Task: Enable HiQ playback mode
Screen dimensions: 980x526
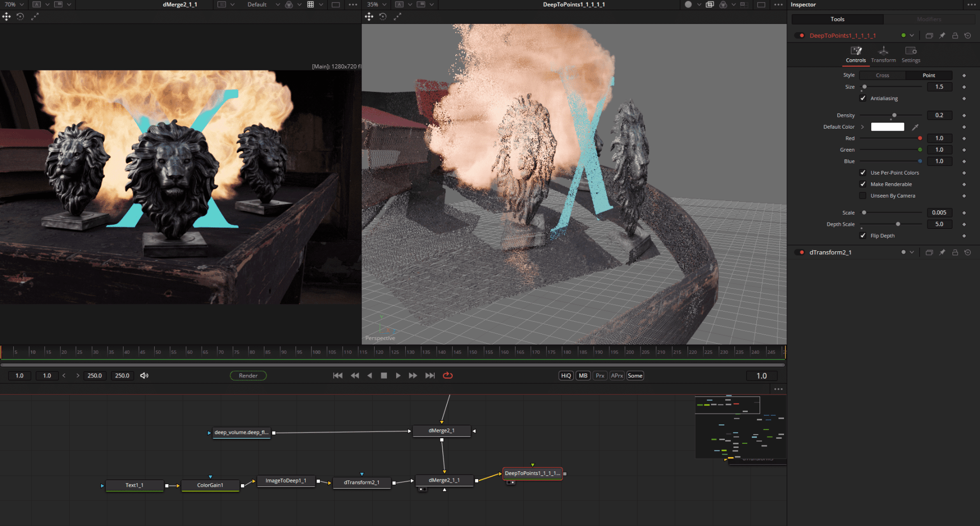Action: [566, 375]
